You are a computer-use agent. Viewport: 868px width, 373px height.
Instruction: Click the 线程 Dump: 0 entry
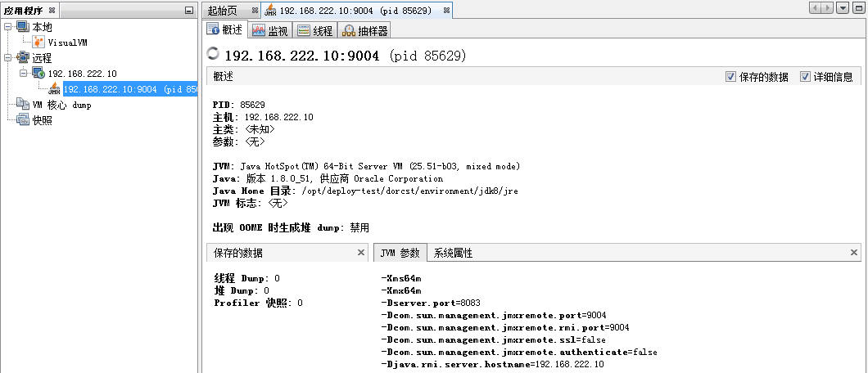pyautogui.click(x=247, y=278)
